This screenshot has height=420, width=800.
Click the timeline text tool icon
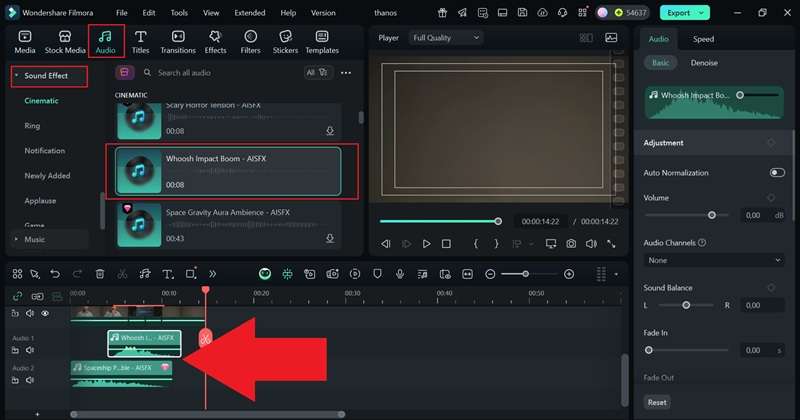pyautogui.click(x=167, y=274)
